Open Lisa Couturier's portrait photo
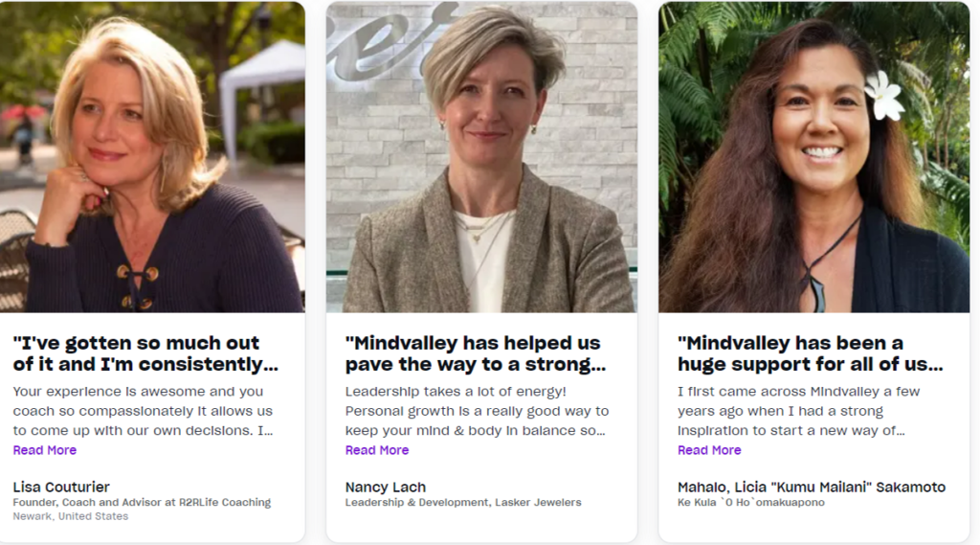The image size is (980, 545). 152,157
